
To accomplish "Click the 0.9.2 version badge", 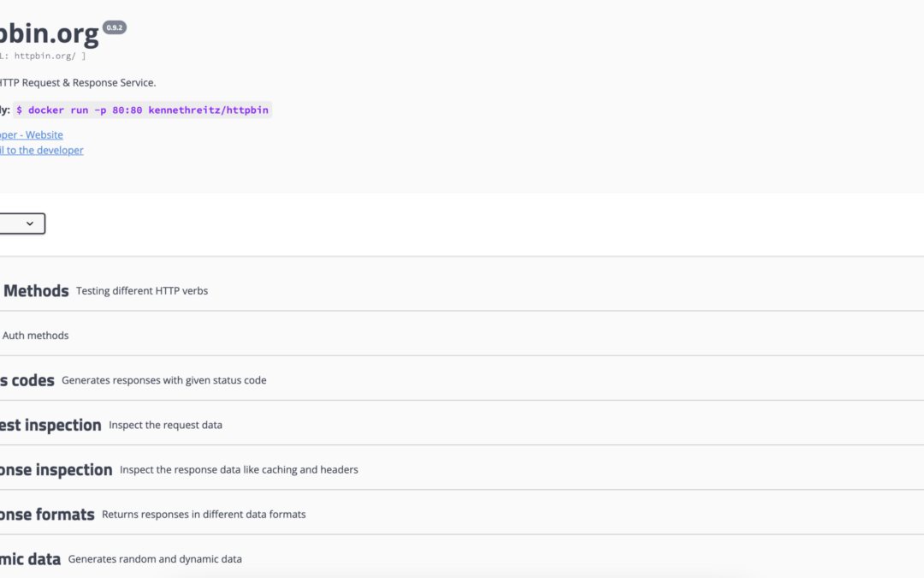I will (115, 27).
